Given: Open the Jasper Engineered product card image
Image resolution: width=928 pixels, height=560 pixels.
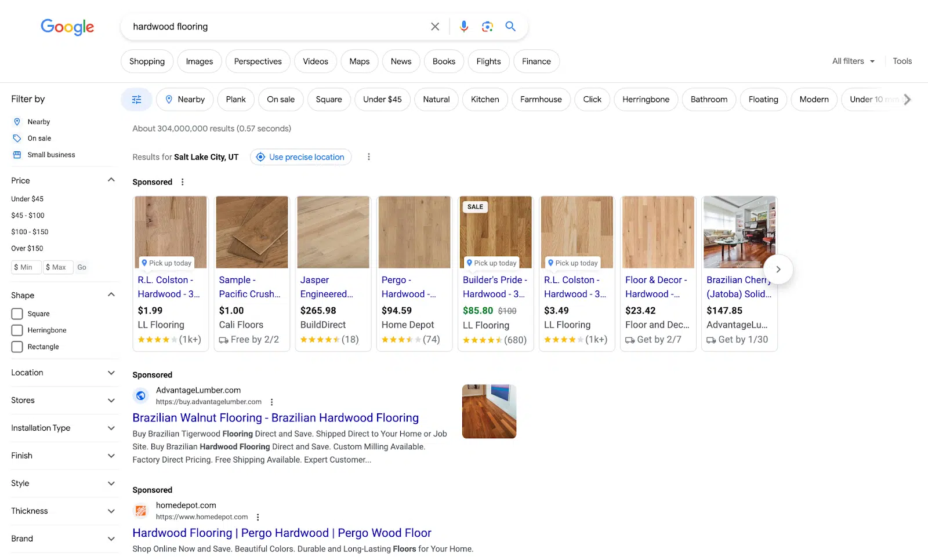Looking at the screenshot, I should point(333,232).
